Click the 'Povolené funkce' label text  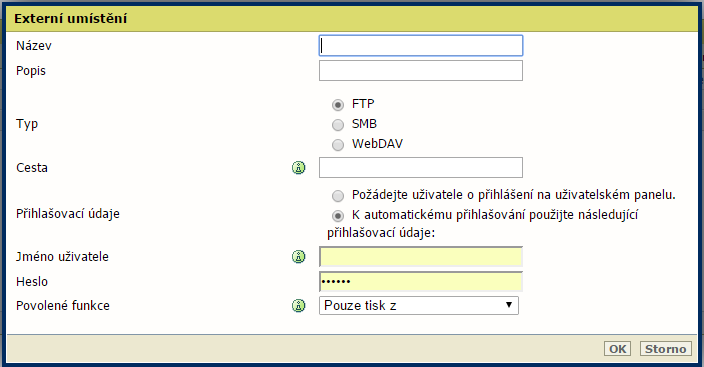click(x=63, y=305)
